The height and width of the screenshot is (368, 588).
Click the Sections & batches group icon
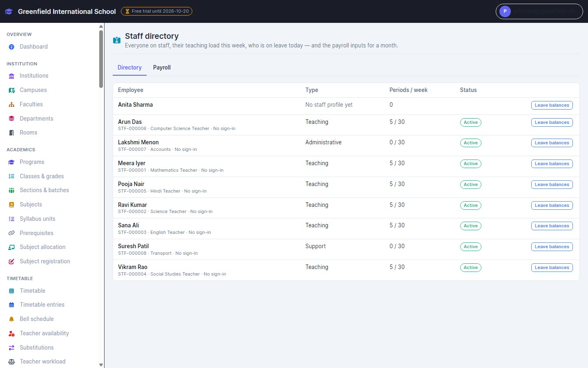(x=11, y=191)
